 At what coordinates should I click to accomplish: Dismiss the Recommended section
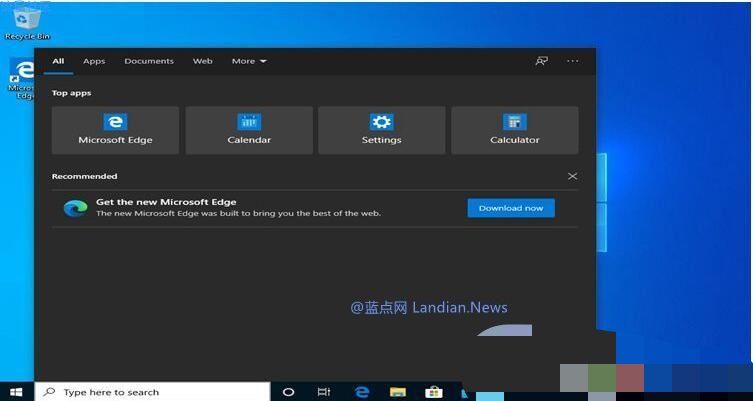pyautogui.click(x=572, y=176)
